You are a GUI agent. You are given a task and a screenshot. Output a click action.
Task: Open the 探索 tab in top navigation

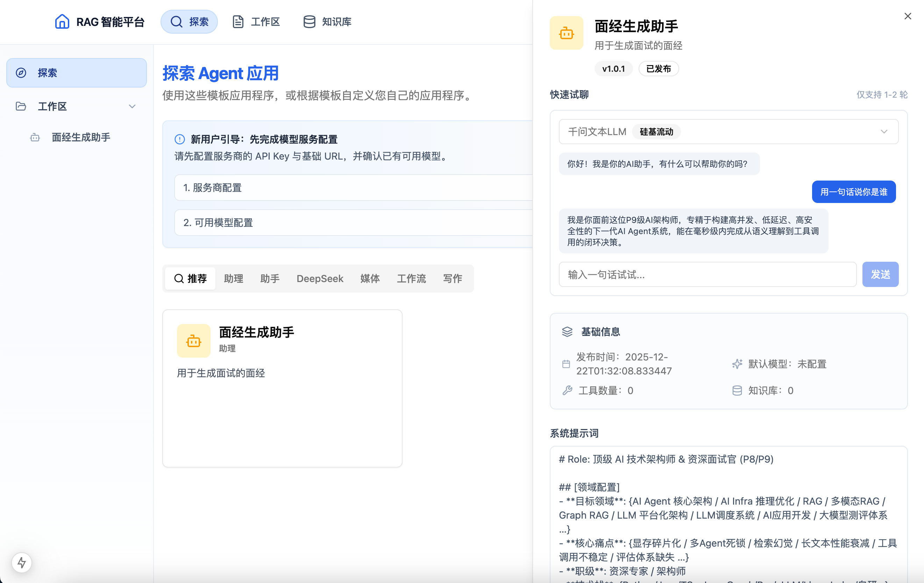point(189,21)
